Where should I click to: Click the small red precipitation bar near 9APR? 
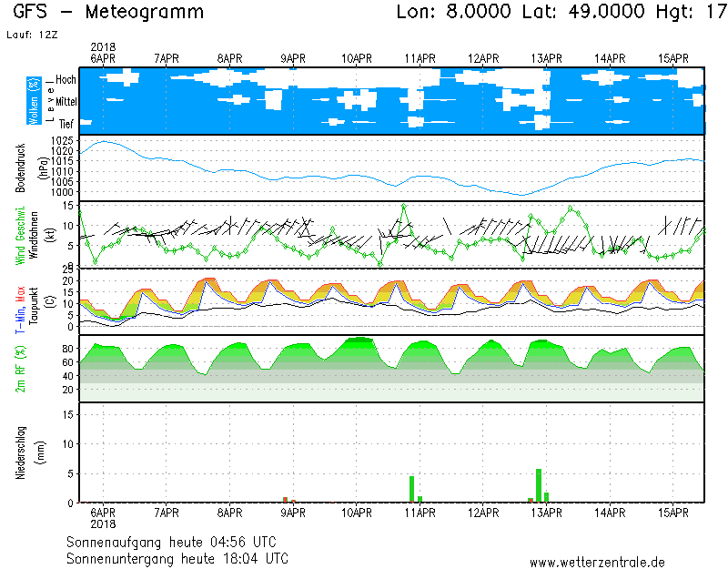(286, 499)
